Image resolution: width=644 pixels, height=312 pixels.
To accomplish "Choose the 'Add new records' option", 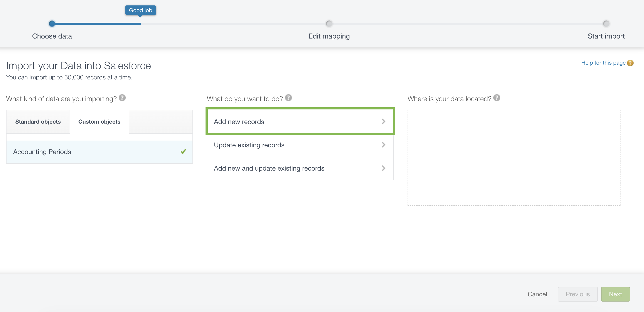I will (300, 122).
